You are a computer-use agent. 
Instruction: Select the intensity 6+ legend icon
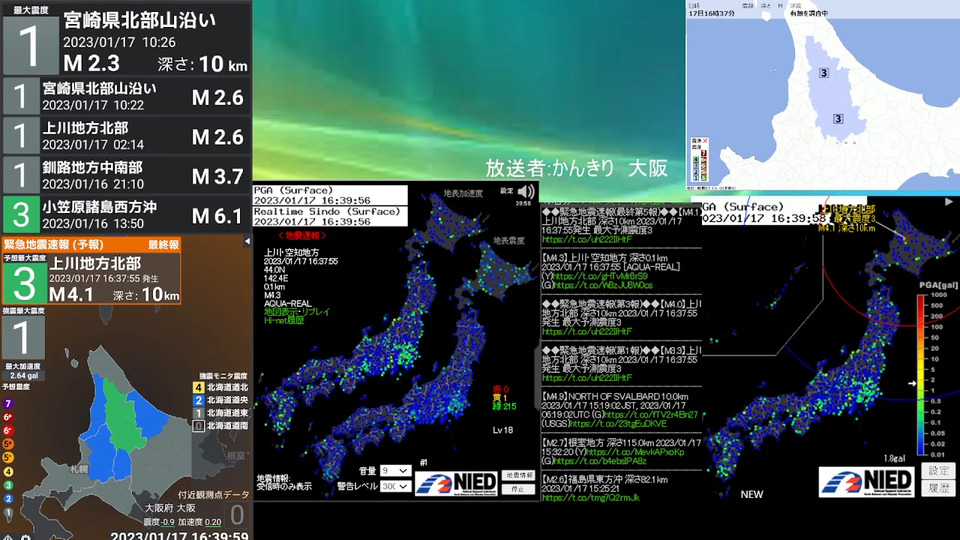click(8, 417)
